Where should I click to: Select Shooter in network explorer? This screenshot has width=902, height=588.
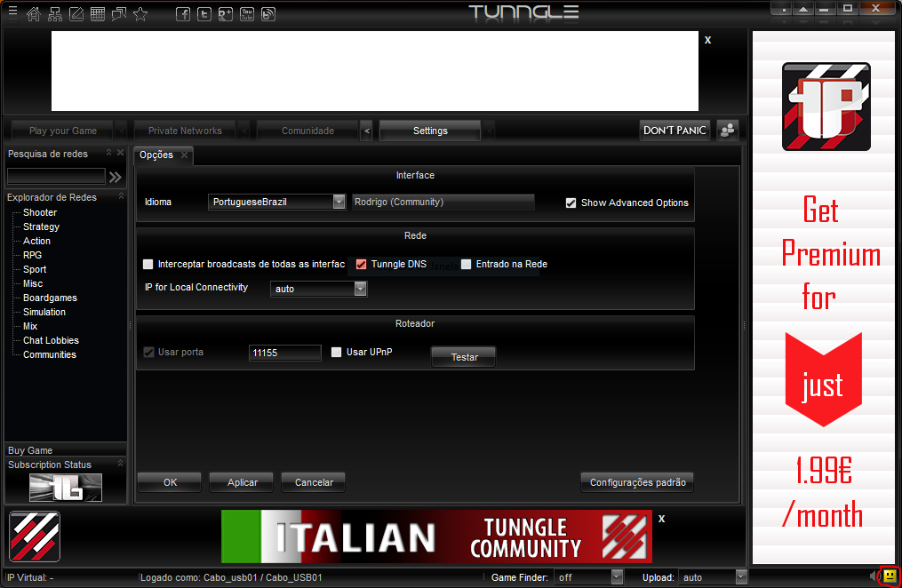[x=40, y=212]
